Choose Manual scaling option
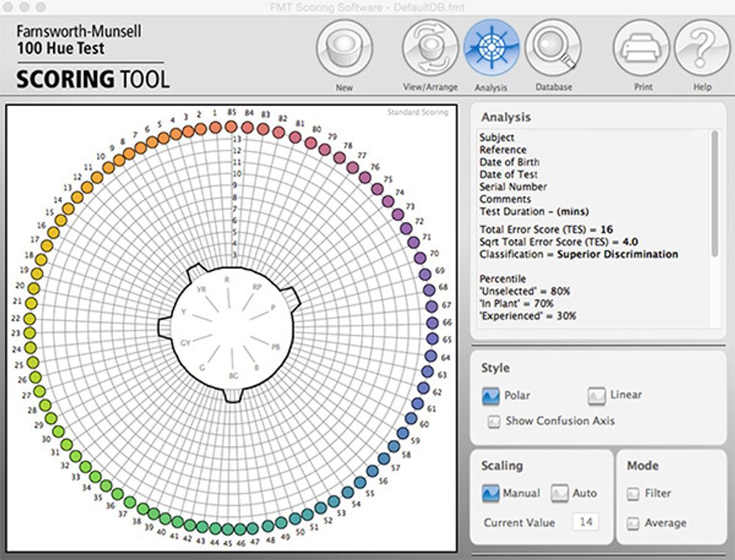 point(491,493)
